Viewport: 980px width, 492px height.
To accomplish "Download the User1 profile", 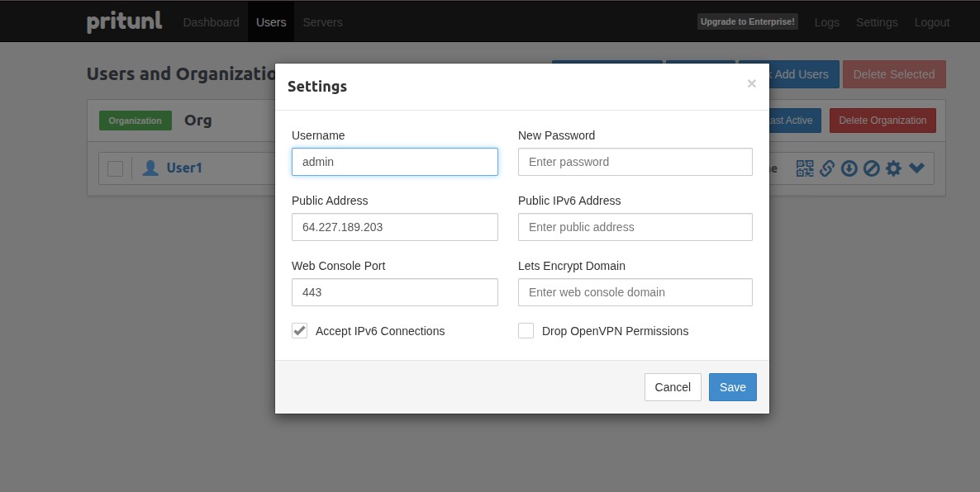I will tap(849, 168).
